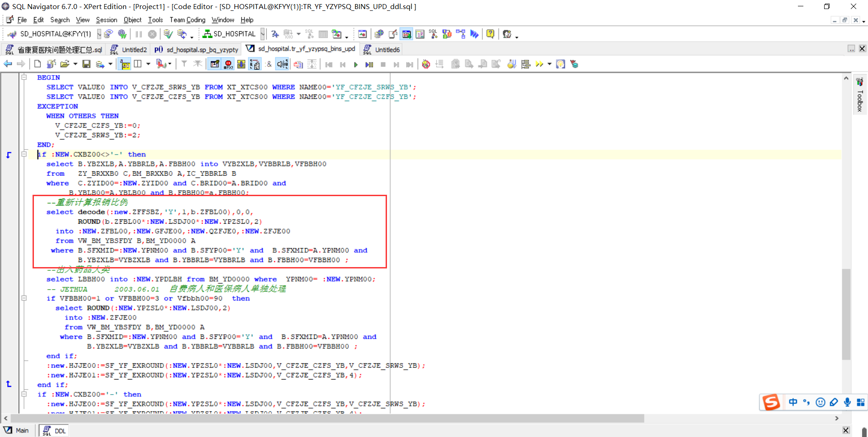This screenshot has height=437, width=868.
Task: Toggle the breakpoint stop-sign button
Action: click(228, 65)
